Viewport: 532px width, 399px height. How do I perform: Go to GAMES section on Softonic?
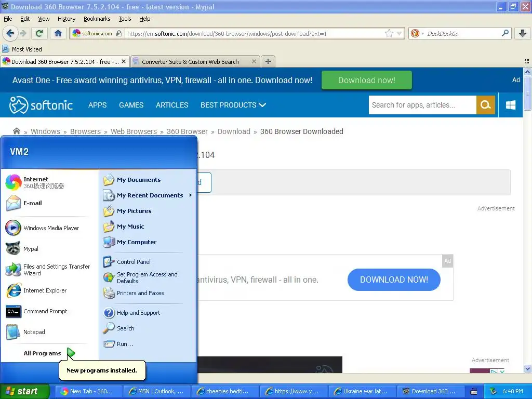click(x=131, y=105)
